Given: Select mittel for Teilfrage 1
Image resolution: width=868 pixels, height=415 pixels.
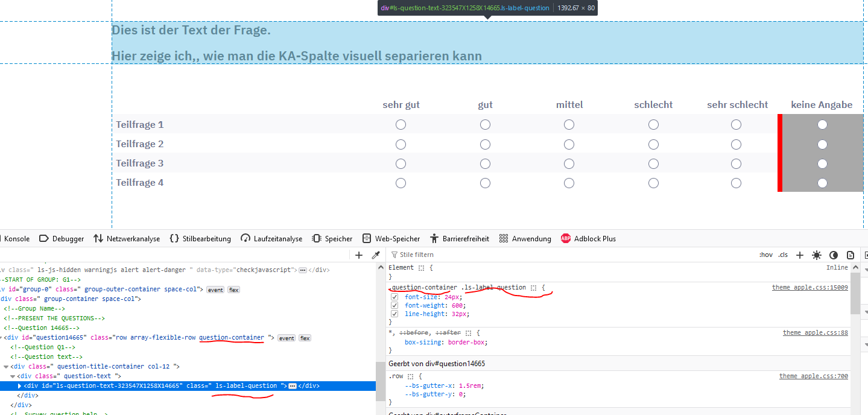Looking at the screenshot, I should (x=569, y=125).
